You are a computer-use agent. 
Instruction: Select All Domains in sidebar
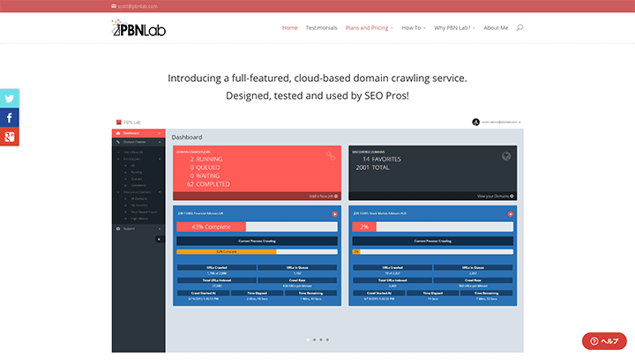pyautogui.click(x=139, y=198)
